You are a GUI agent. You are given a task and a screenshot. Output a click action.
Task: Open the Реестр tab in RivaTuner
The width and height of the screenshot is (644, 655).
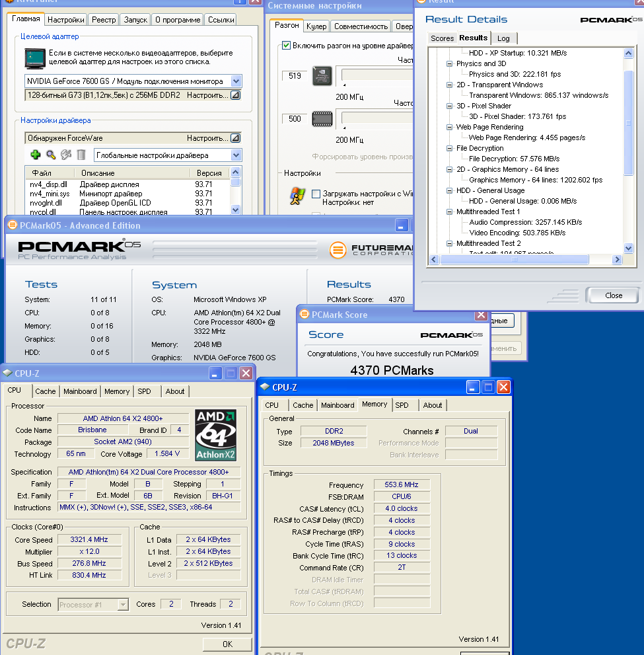(x=104, y=20)
